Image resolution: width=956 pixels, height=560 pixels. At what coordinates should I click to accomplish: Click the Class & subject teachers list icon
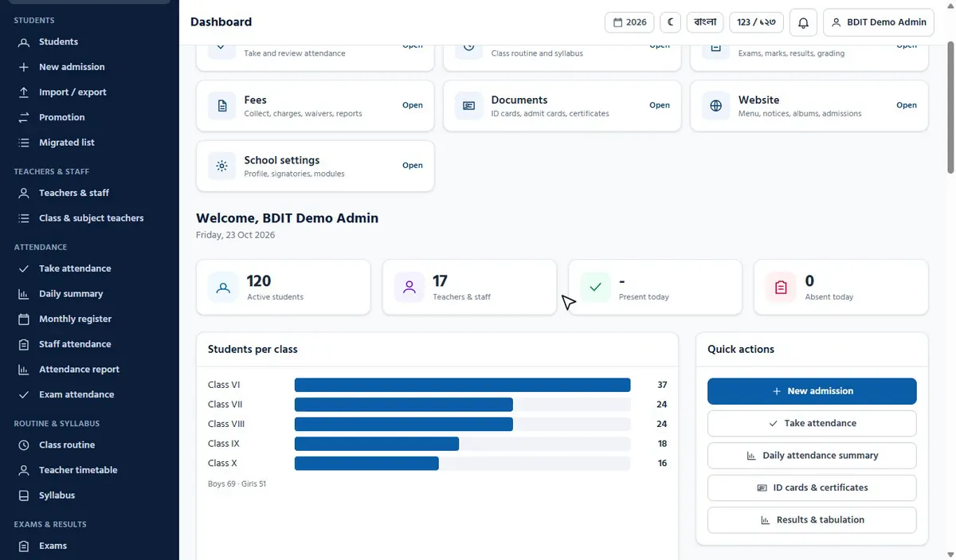24,218
